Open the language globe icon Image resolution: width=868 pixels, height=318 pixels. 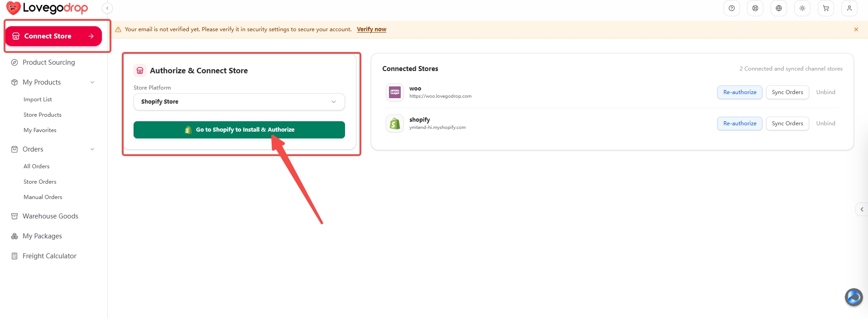tap(779, 8)
